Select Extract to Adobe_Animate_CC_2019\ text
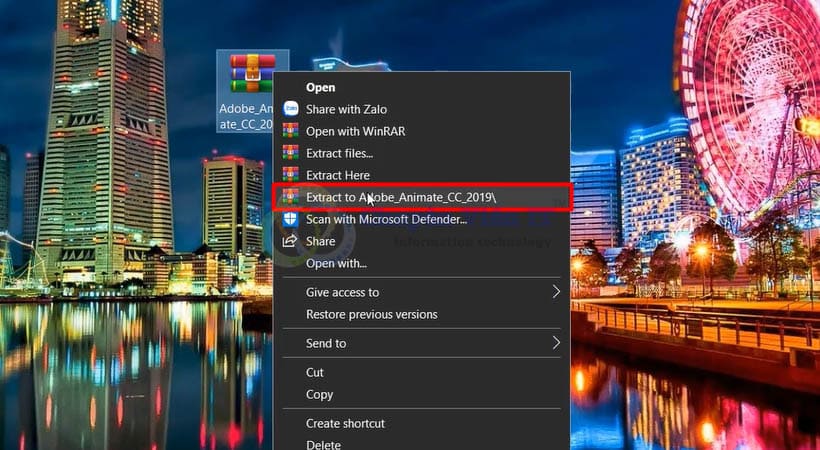820x450 pixels. point(400,197)
